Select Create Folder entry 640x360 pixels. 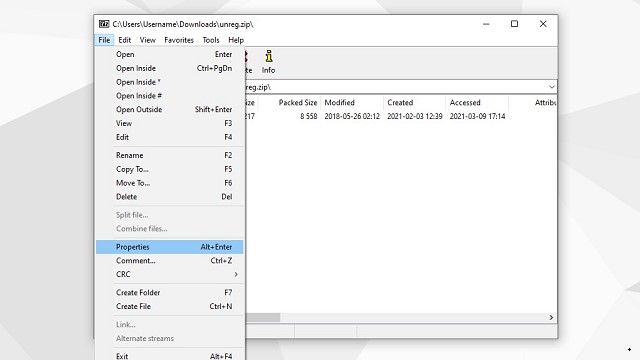169,292
